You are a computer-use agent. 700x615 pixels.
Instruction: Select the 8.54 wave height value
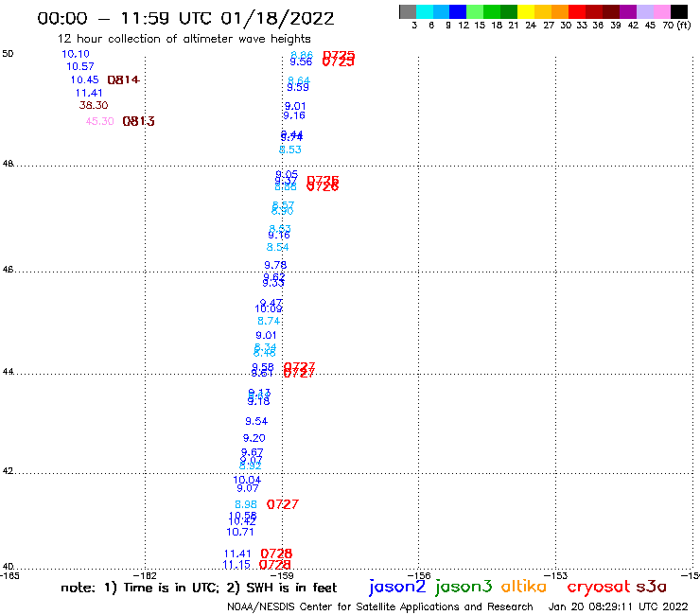click(x=278, y=248)
